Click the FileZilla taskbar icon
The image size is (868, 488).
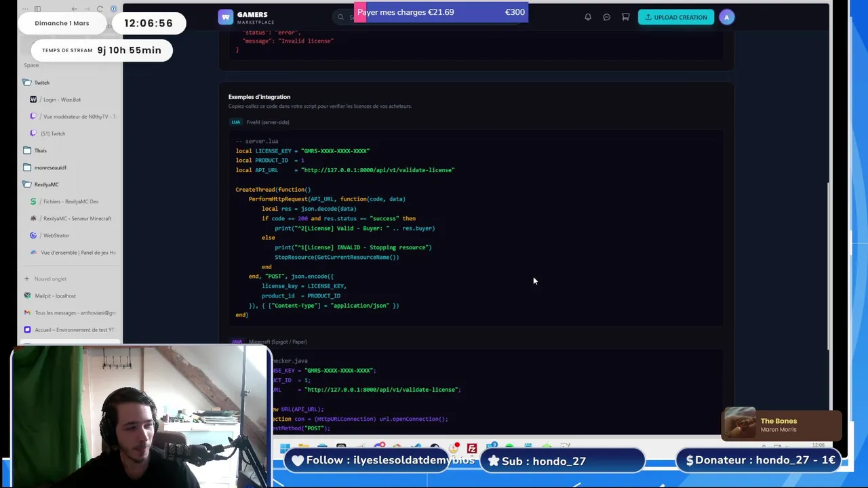[x=472, y=448]
